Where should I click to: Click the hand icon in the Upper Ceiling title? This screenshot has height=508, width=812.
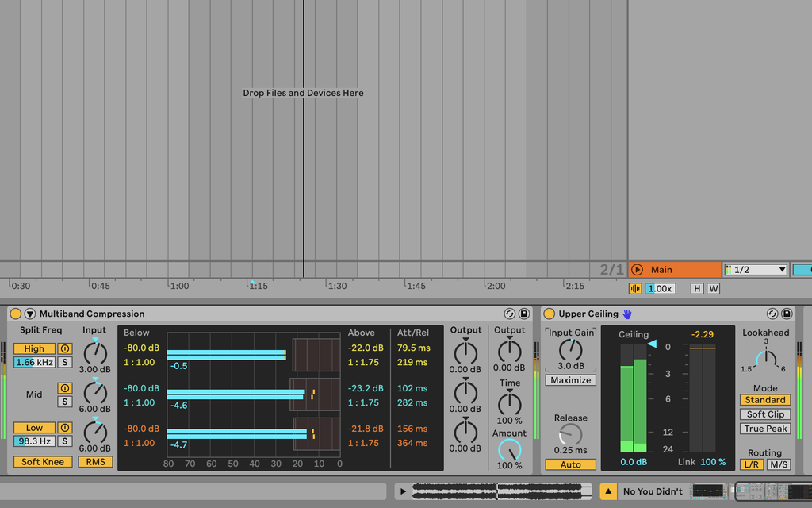pos(626,314)
